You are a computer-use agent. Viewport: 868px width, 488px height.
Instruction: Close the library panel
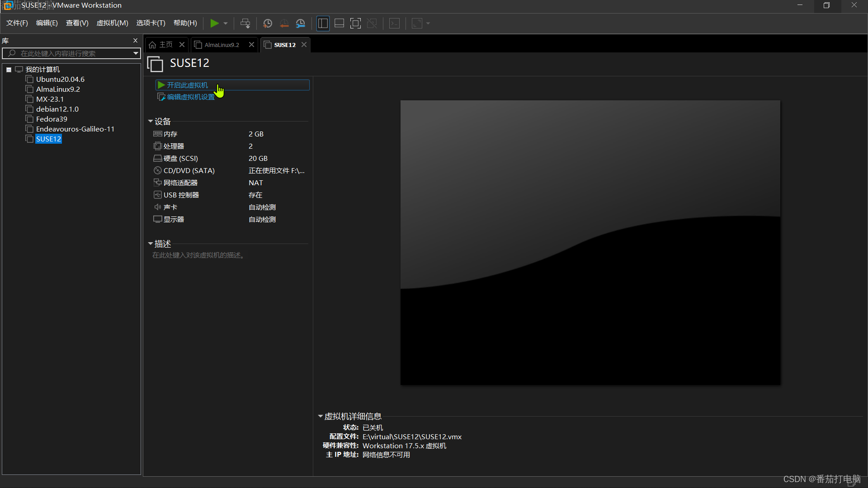tap(135, 41)
